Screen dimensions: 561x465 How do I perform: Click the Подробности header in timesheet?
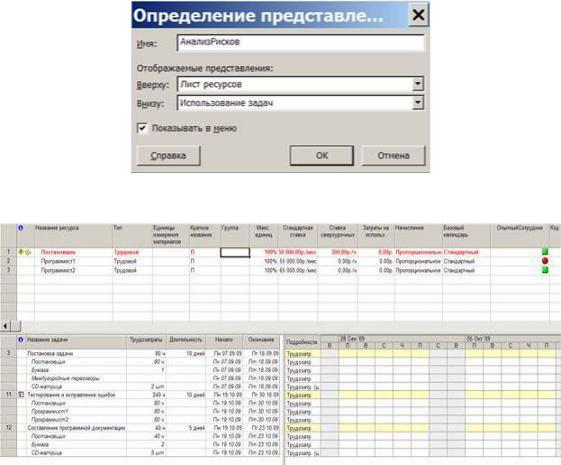tap(302, 342)
